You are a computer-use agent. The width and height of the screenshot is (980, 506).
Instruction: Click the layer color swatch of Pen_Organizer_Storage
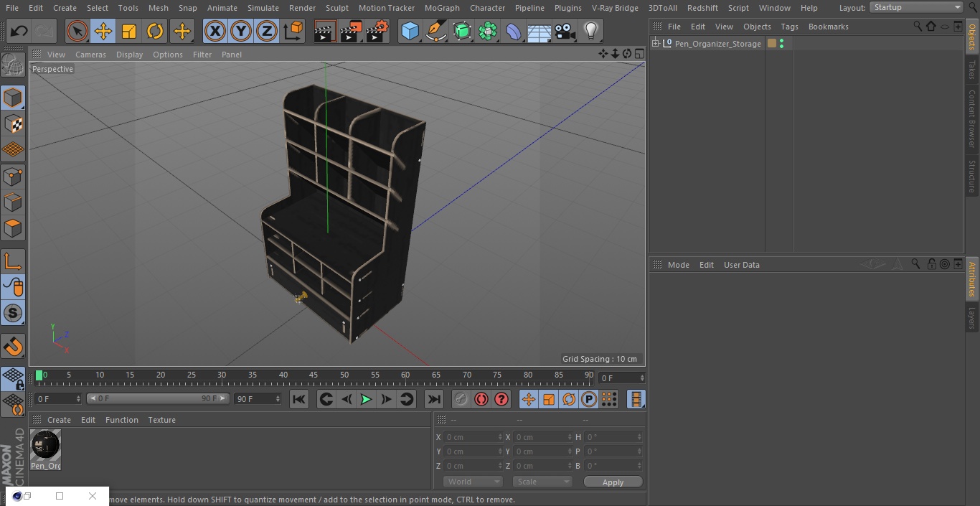click(772, 44)
